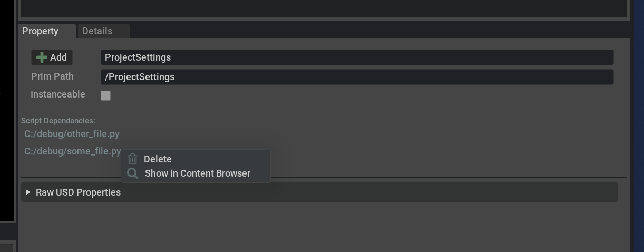Focus the /ProjectSettings Prim Path field
644x252 pixels.
tap(356, 77)
